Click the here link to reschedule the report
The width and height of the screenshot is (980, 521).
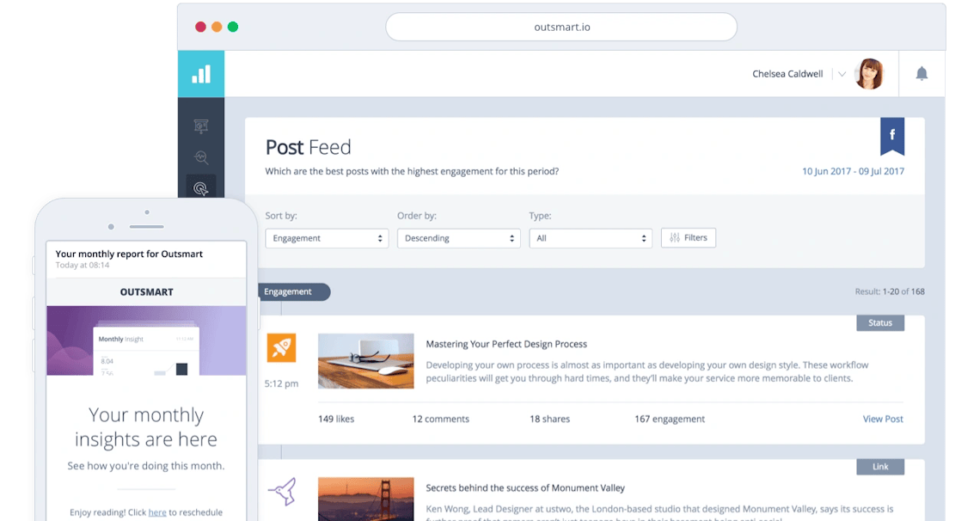click(x=157, y=512)
